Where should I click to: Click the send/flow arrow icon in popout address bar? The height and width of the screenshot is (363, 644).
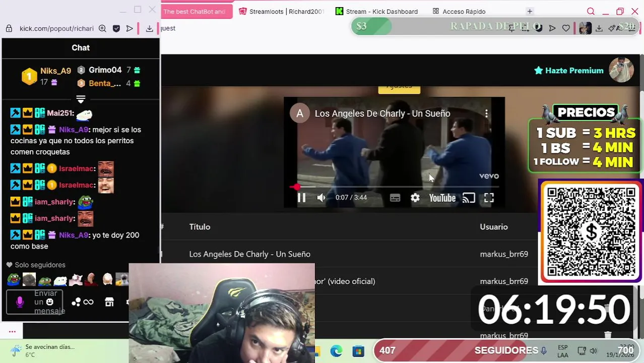click(130, 28)
